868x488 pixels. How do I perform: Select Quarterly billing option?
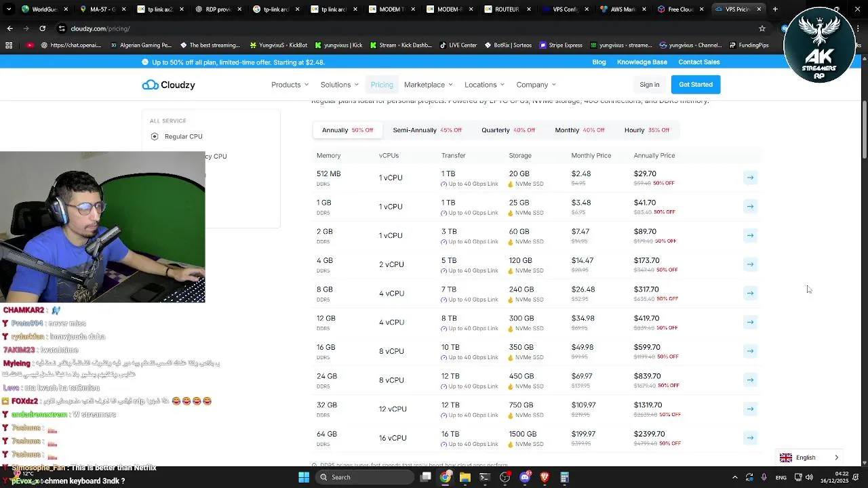coord(508,130)
